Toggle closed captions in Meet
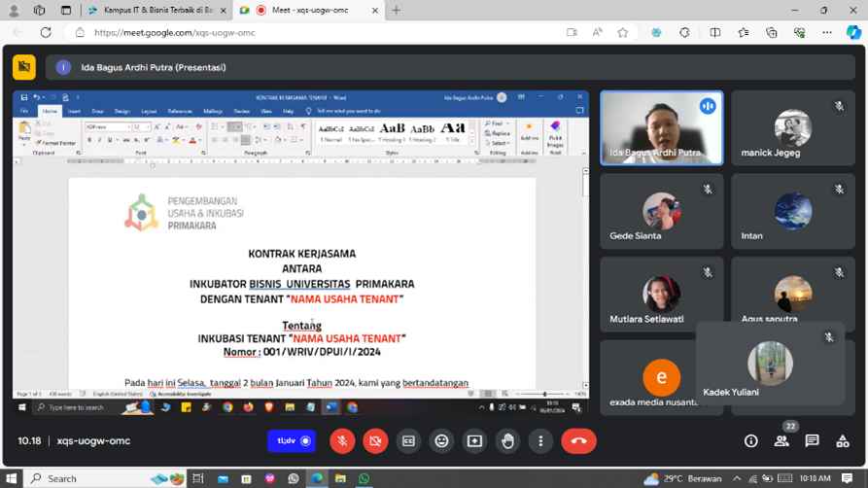Image resolution: width=868 pixels, height=488 pixels. pyautogui.click(x=408, y=441)
